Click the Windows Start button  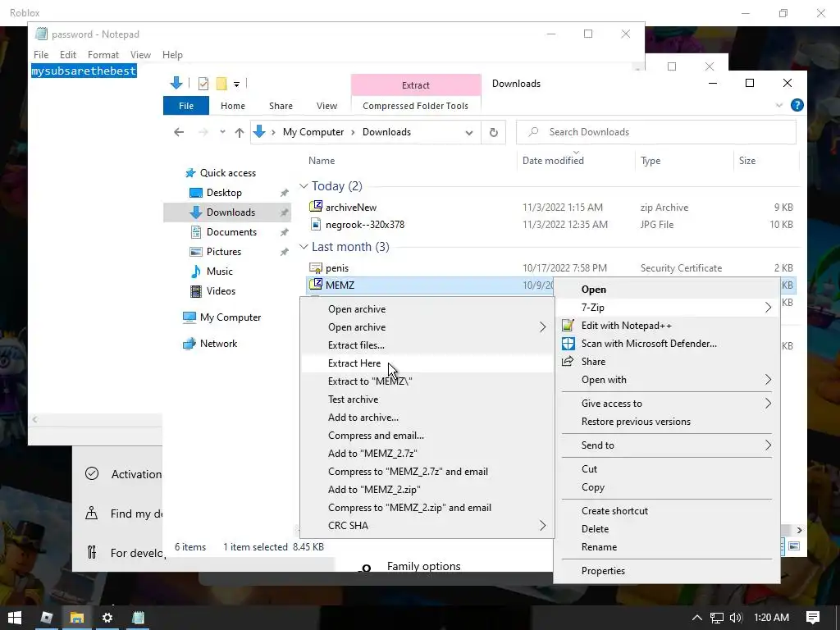click(15, 618)
